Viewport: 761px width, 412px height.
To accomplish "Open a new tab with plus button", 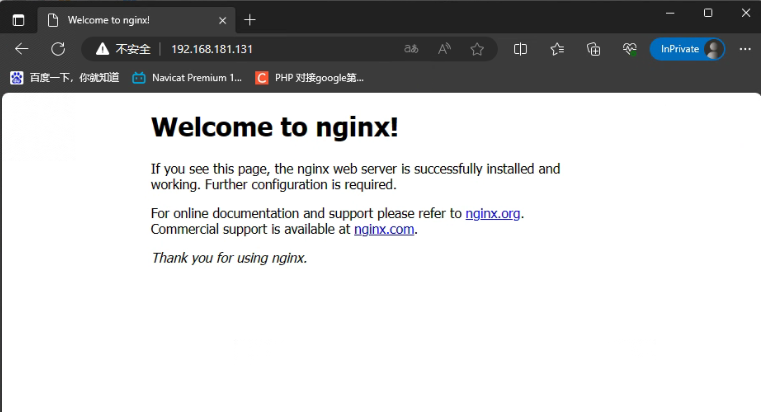I will pos(249,20).
